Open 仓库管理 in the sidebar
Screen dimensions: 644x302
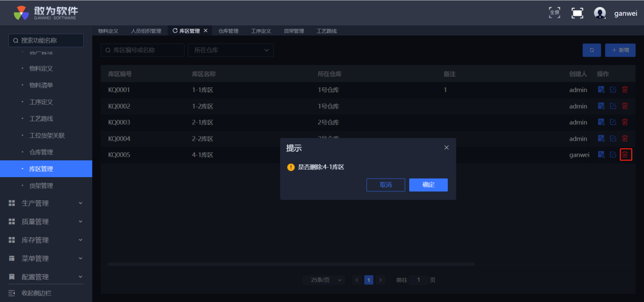pos(41,152)
